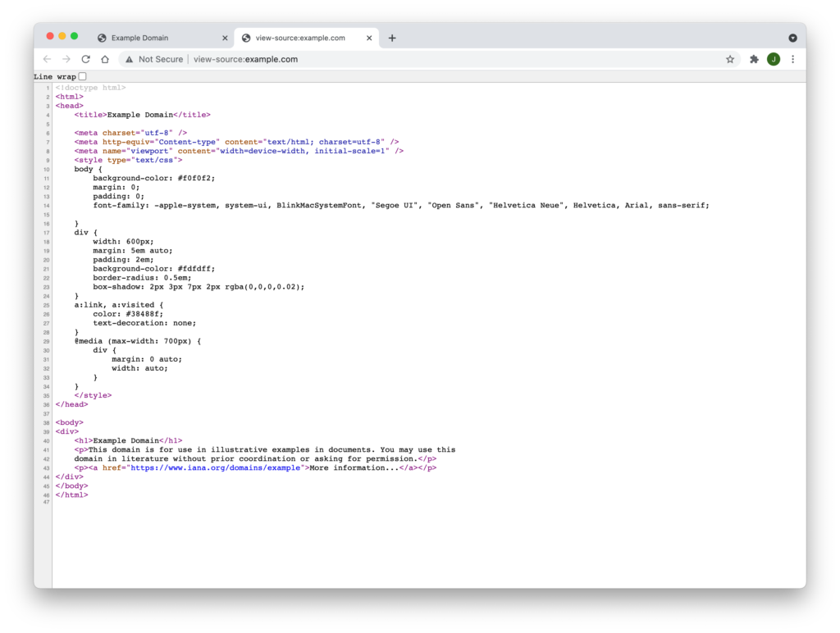Reload the page with the refresh icon
This screenshot has width=840, height=633.
point(85,59)
